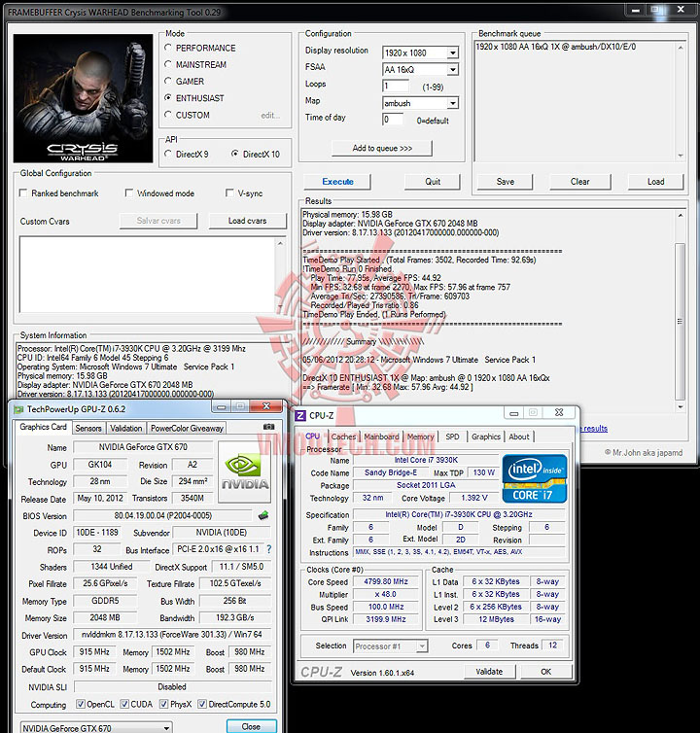The width and height of the screenshot is (700, 733).
Task: Open Map dropdown showing ambush
Action: 452,103
